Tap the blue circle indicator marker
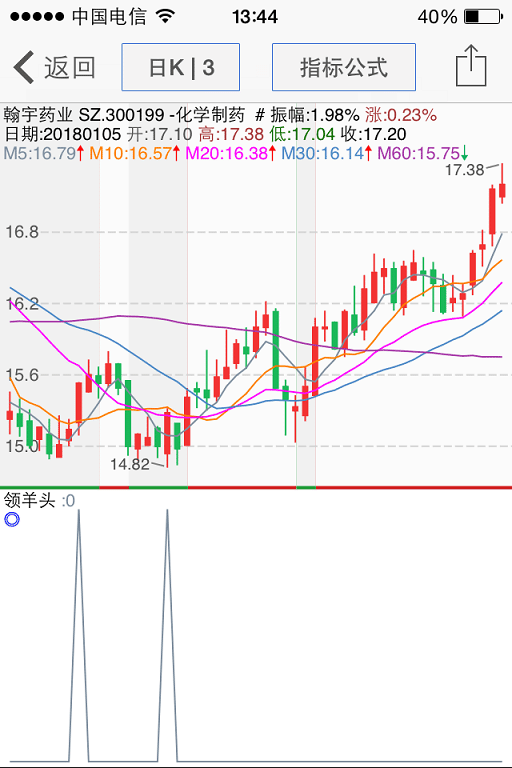This screenshot has height=768, width=512. (12, 519)
